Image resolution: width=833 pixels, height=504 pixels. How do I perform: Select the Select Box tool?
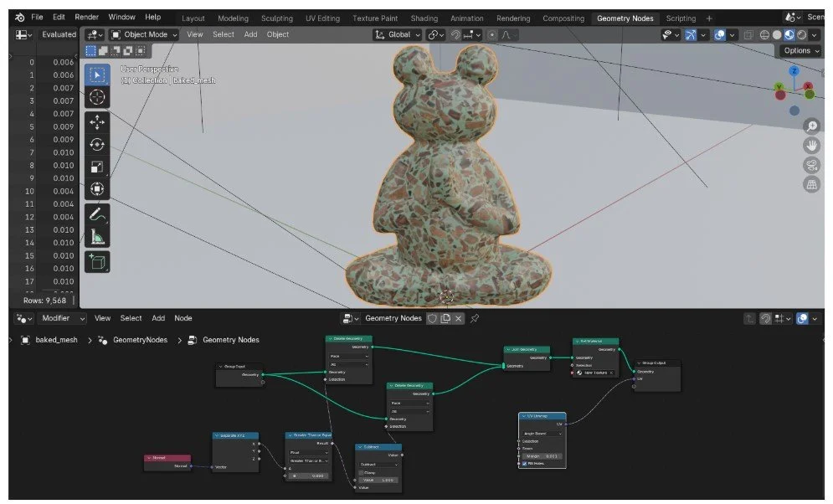coord(97,75)
